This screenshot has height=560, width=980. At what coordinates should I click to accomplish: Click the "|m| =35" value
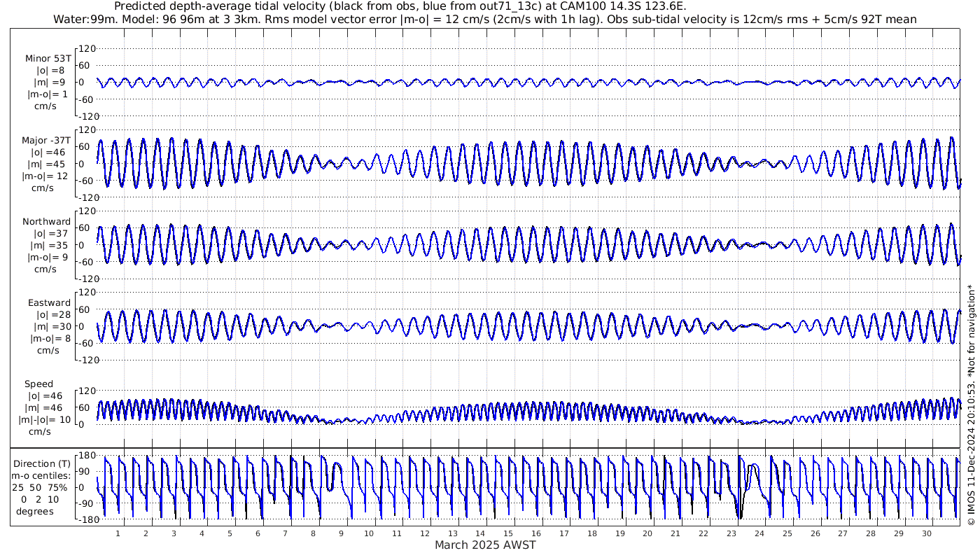pyautogui.click(x=48, y=245)
